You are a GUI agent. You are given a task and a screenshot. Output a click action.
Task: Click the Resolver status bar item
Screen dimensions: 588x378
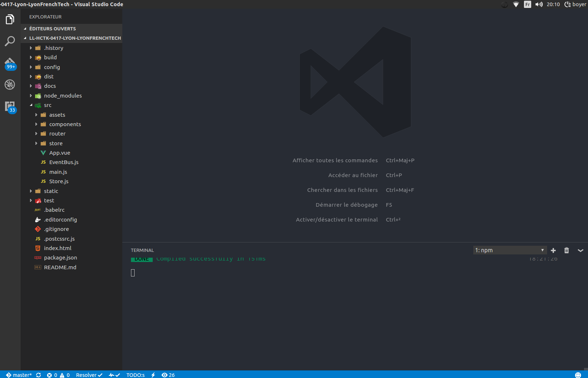pyautogui.click(x=89, y=375)
